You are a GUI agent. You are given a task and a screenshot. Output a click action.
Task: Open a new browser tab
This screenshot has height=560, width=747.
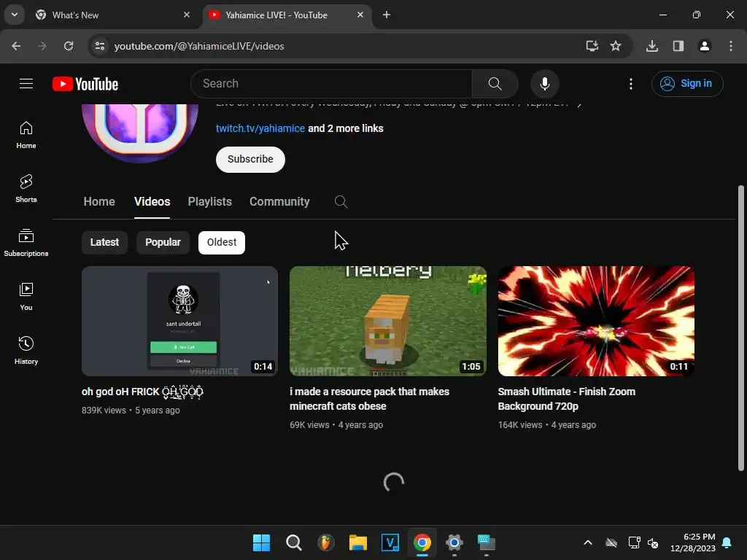(387, 15)
